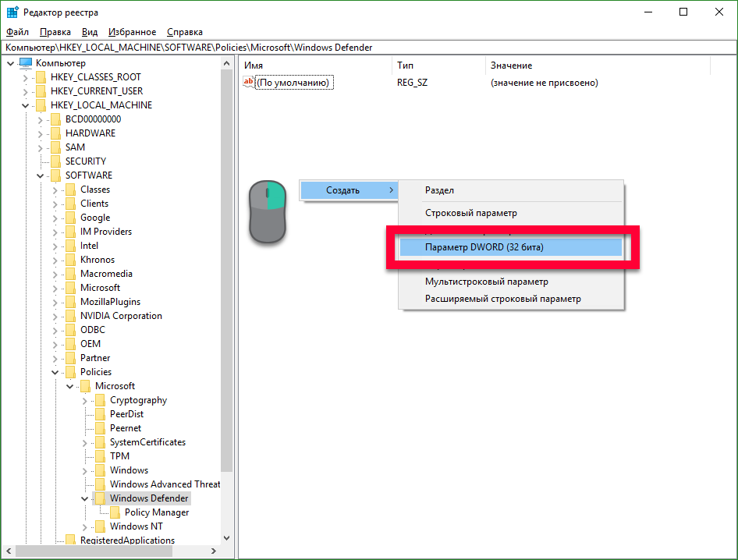The width and height of the screenshot is (738, 560).
Task: Open the Файл menu
Action: 17,32
